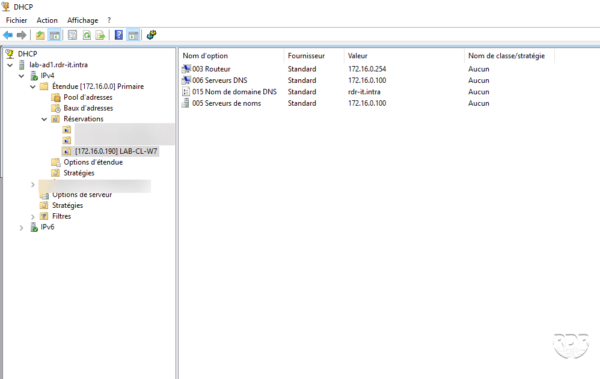Expand the blurred scope node below Stratégies

(x=33, y=185)
